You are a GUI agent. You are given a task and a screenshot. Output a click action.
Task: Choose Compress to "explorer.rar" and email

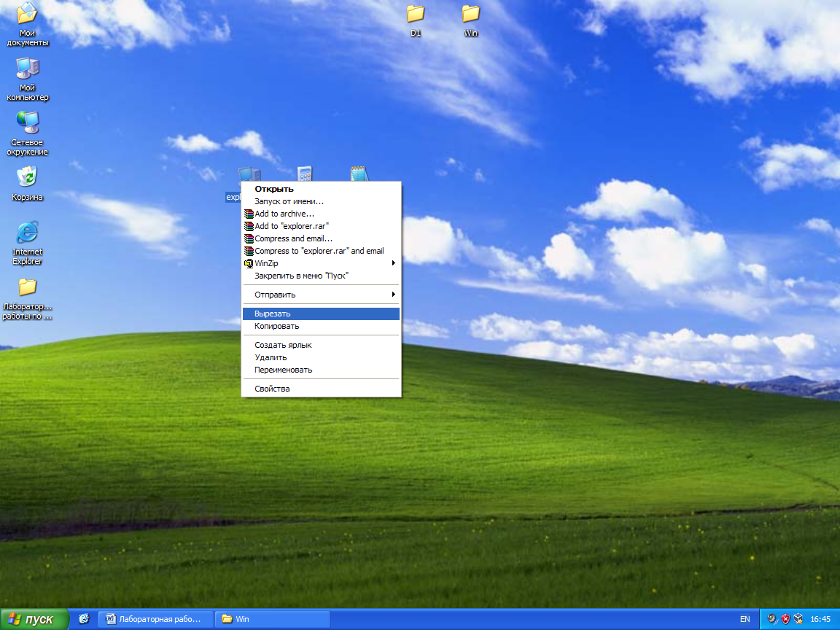click(321, 251)
